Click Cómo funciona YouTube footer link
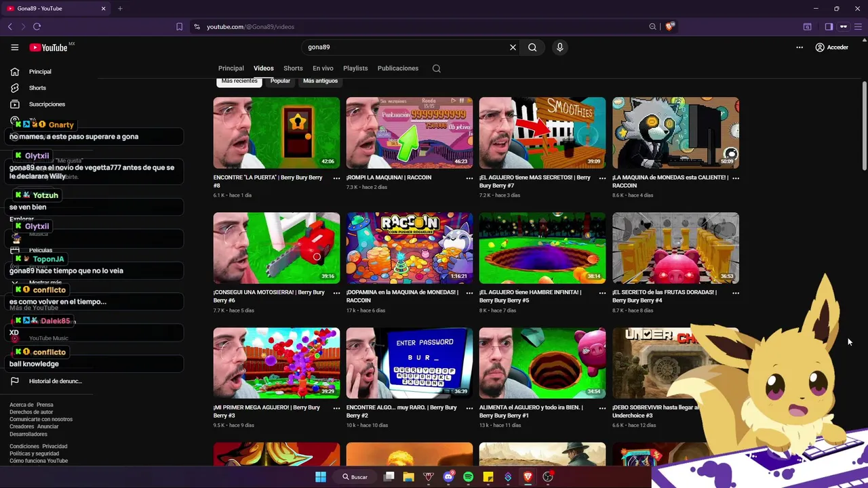Screen dimensions: 868x488 tap(39, 461)
